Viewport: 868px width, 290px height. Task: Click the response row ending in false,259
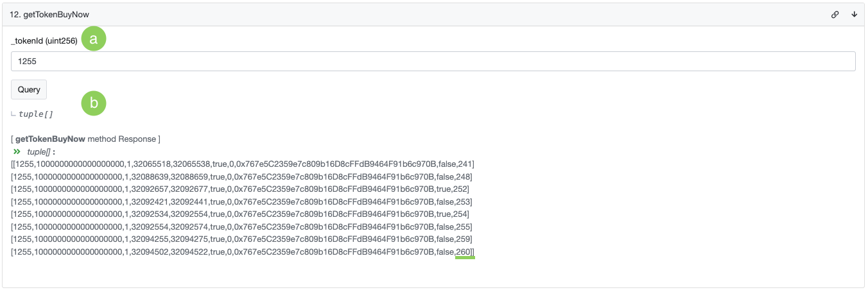click(x=242, y=239)
